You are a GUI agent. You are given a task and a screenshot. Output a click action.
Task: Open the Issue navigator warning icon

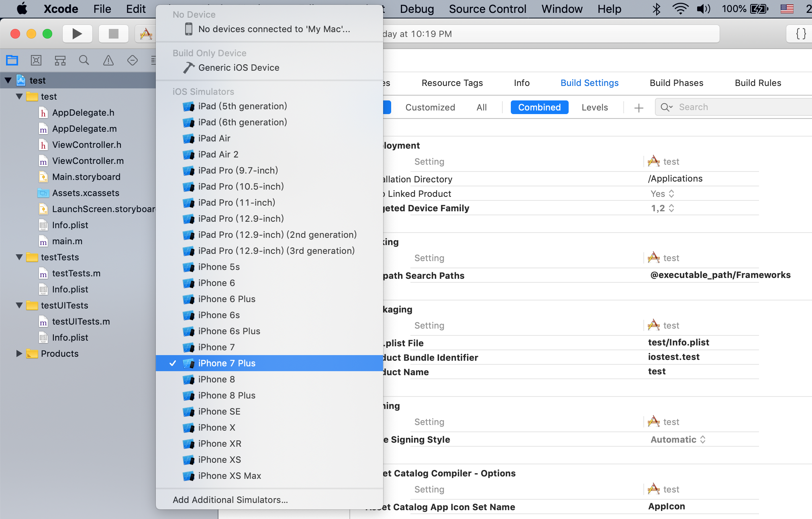(108, 60)
